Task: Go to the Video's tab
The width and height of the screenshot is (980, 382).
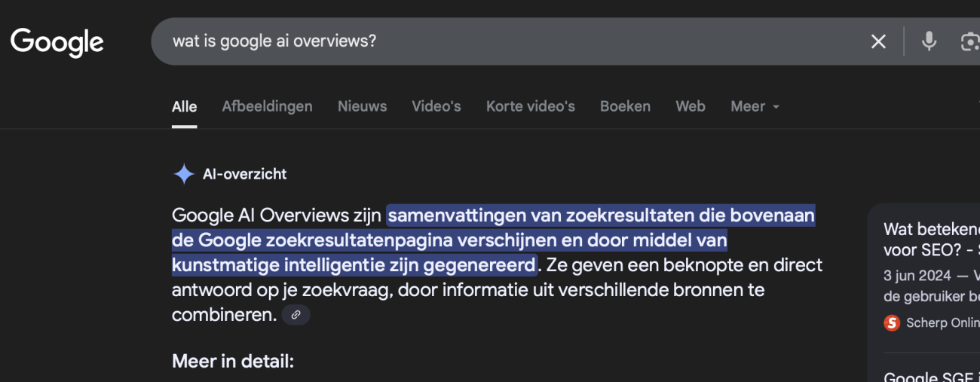Action: [x=436, y=106]
